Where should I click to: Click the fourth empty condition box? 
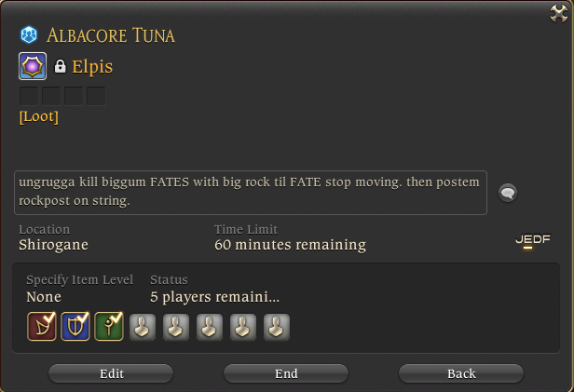(96, 96)
